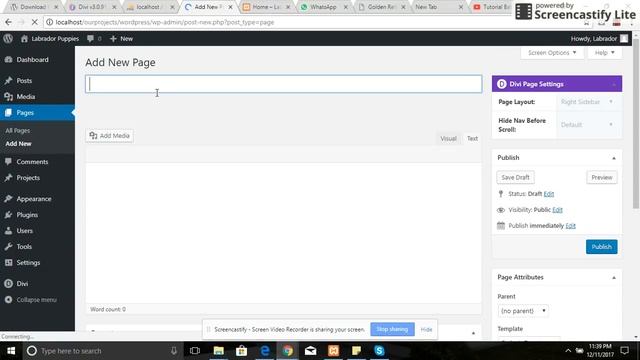
Task: Open the Hide Nav Before Scroll dropdown
Action: (587, 124)
